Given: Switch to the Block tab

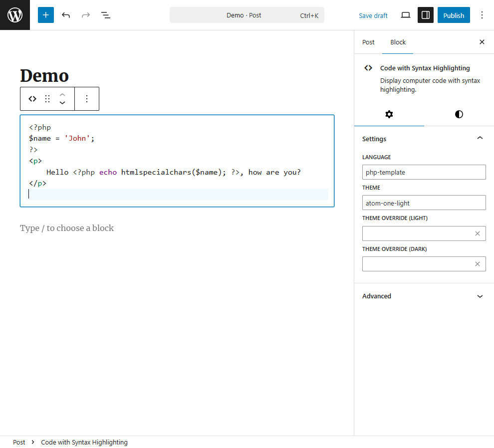Looking at the screenshot, I should coord(398,42).
